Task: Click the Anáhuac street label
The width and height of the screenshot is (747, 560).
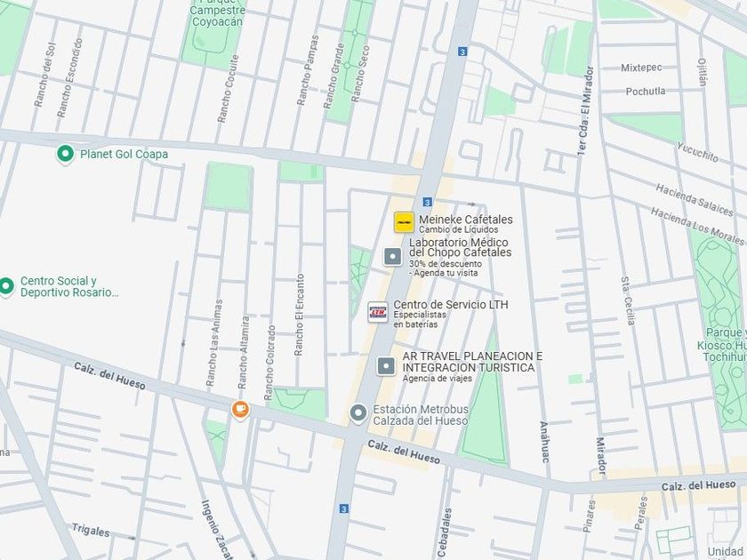Action: coord(544,442)
